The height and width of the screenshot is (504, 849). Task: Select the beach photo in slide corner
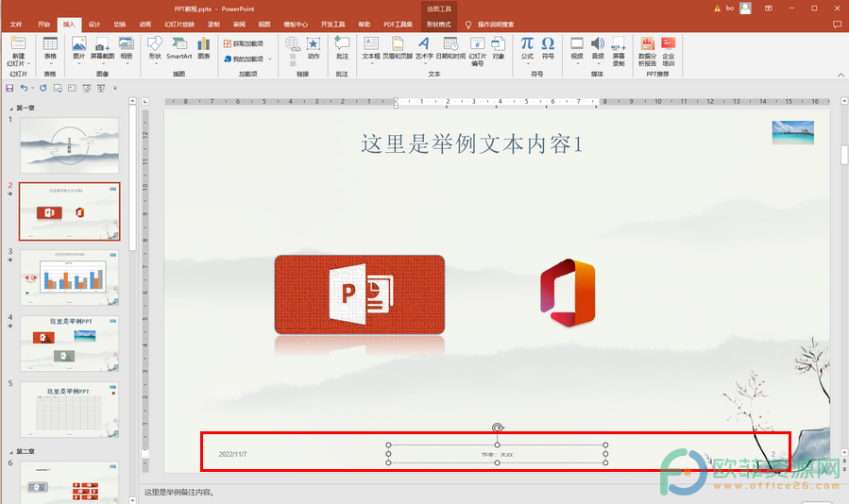pyautogui.click(x=792, y=133)
